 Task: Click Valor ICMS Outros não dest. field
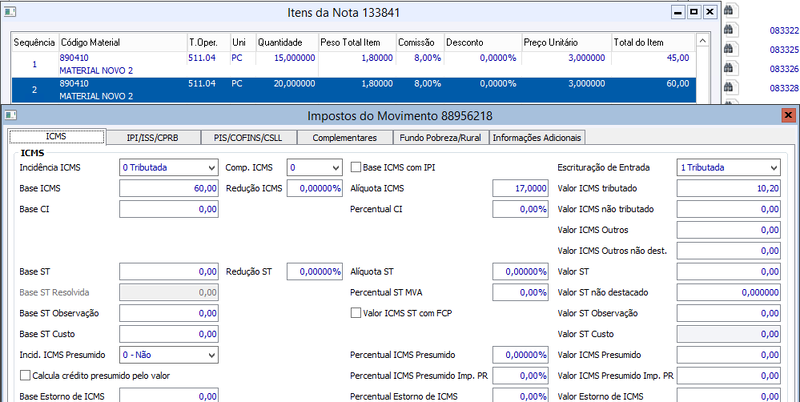[729, 251]
